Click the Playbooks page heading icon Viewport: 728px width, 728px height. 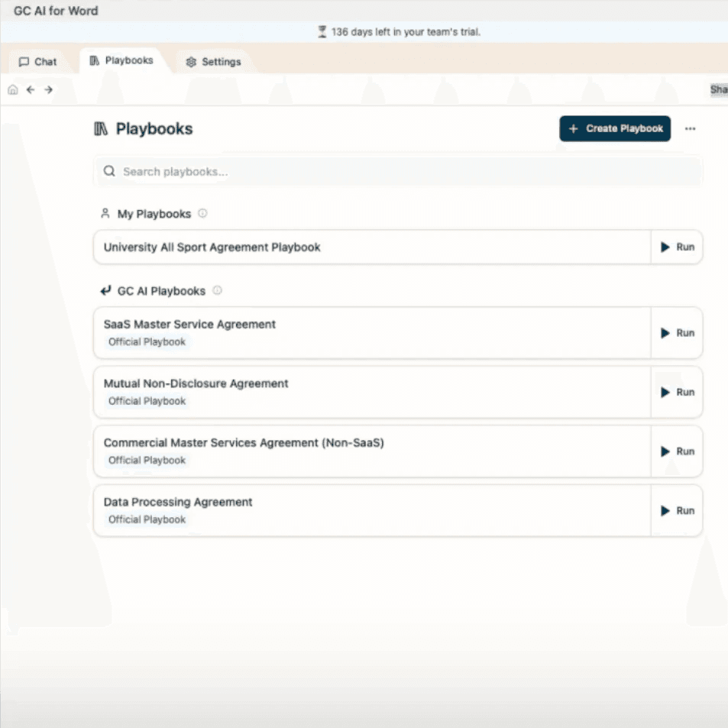coord(101,128)
